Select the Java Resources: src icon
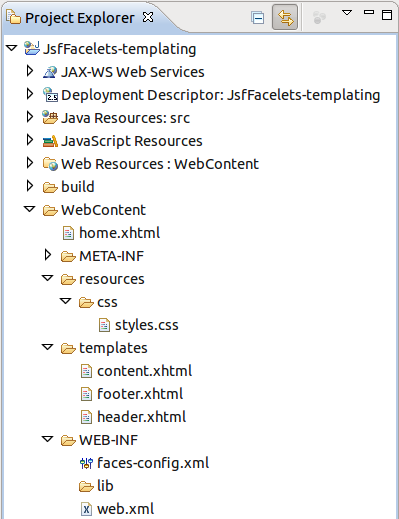The height and width of the screenshot is (519, 399). [50, 118]
